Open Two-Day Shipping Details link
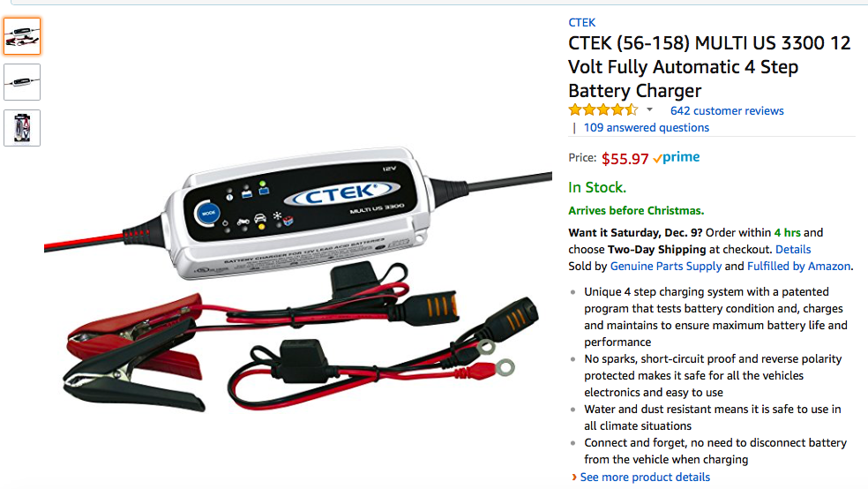The height and width of the screenshot is (489, 868). coord(793,249)
